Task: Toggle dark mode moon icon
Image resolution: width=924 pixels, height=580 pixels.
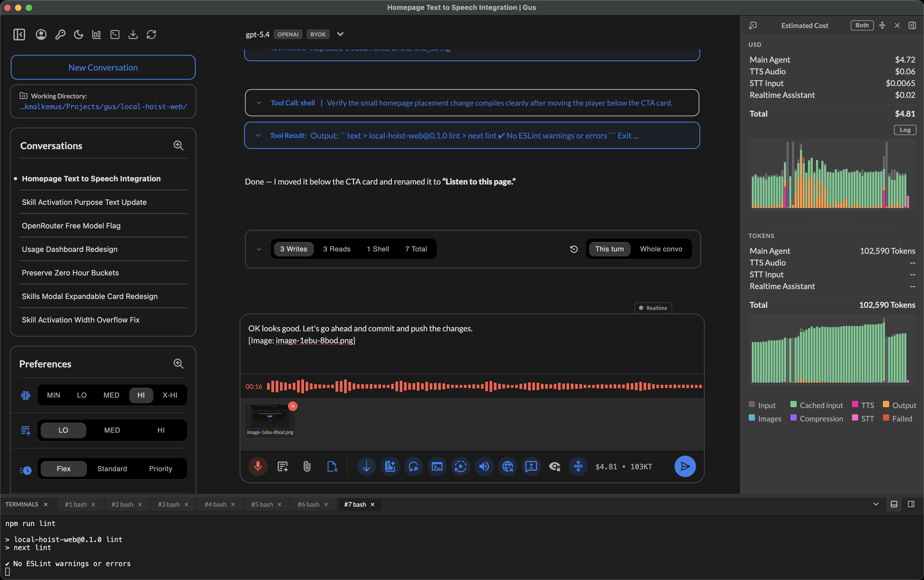Action: pyautogui.click(x=78, y=34)
